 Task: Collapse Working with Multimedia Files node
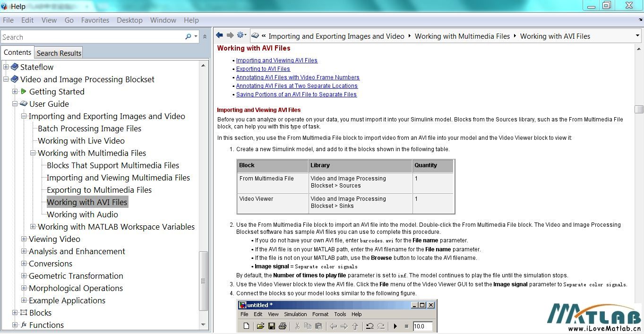pos(33,153)
